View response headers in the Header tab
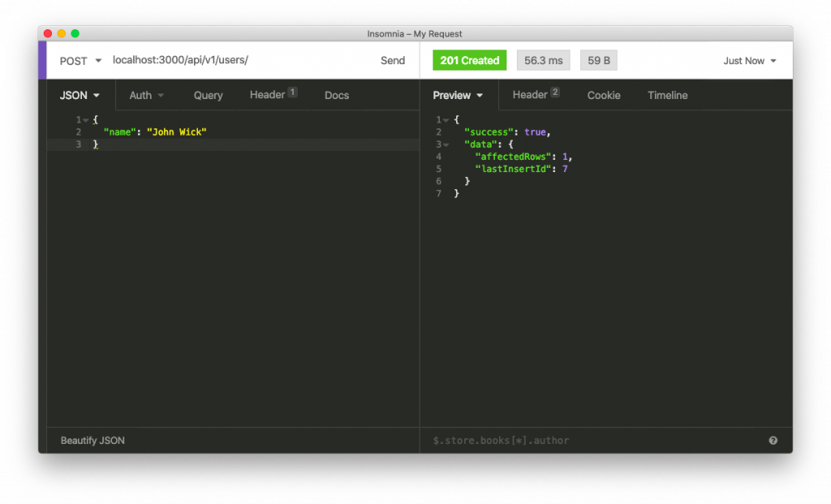This screenshot has height=504, width=831. coord(532,95)
